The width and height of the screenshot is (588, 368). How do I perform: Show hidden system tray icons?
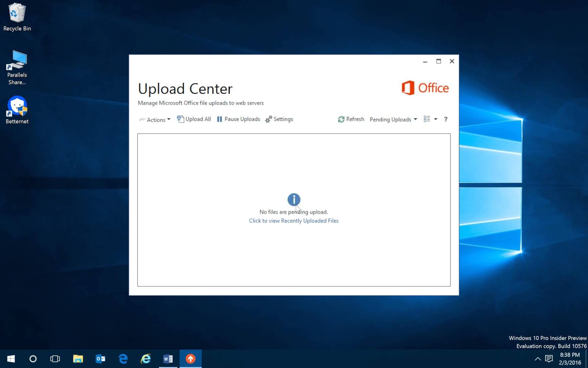coord(538,359)
